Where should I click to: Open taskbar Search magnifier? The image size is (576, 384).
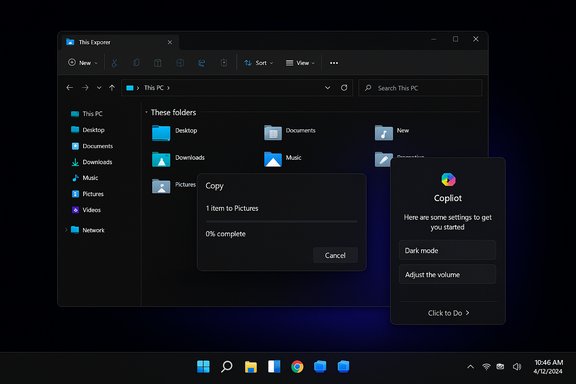[x=227, y=366]
